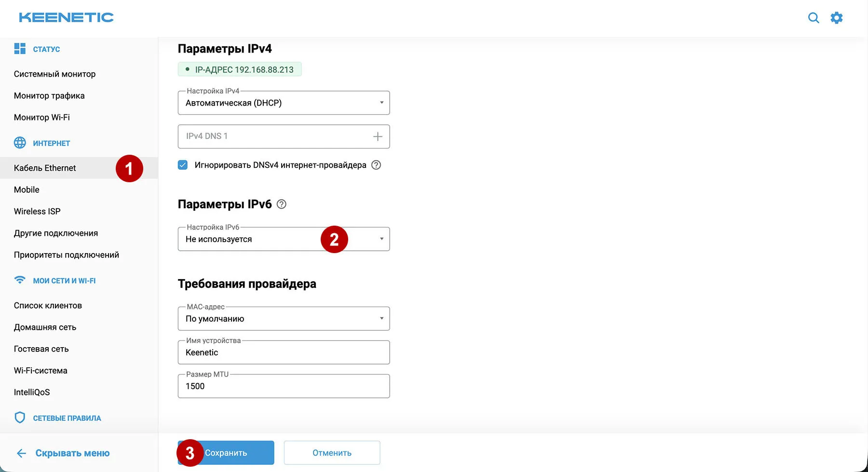The height and width of the screenshot is (472, 868).
Task: Uncheck Игнорировать DNSv4 интернет-провайдера
Action: [182, 164]
